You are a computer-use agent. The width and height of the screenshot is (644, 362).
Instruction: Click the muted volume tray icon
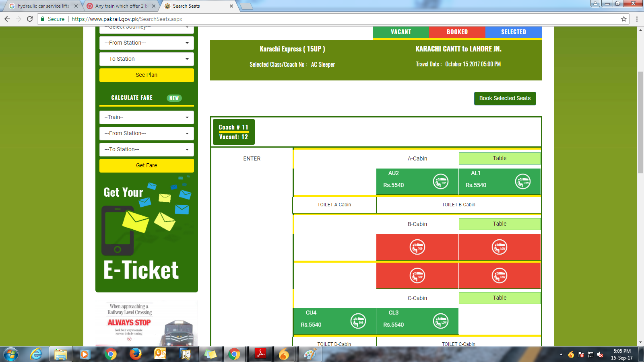point(600,354)
